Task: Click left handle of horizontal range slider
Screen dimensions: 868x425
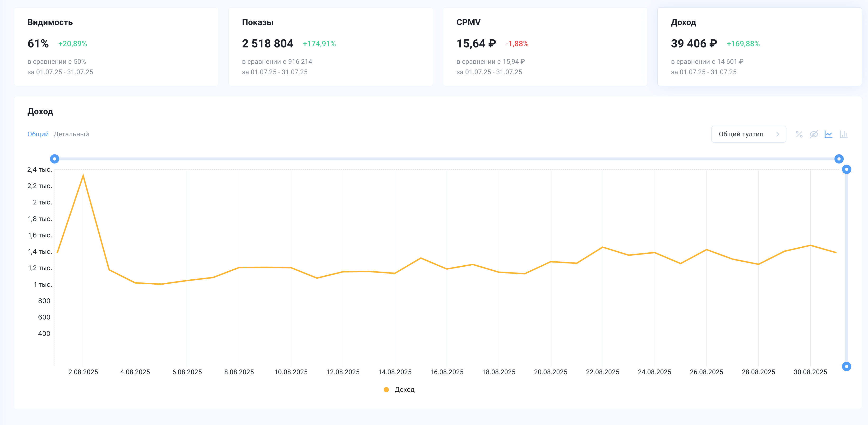Action: tap(55, 159)
